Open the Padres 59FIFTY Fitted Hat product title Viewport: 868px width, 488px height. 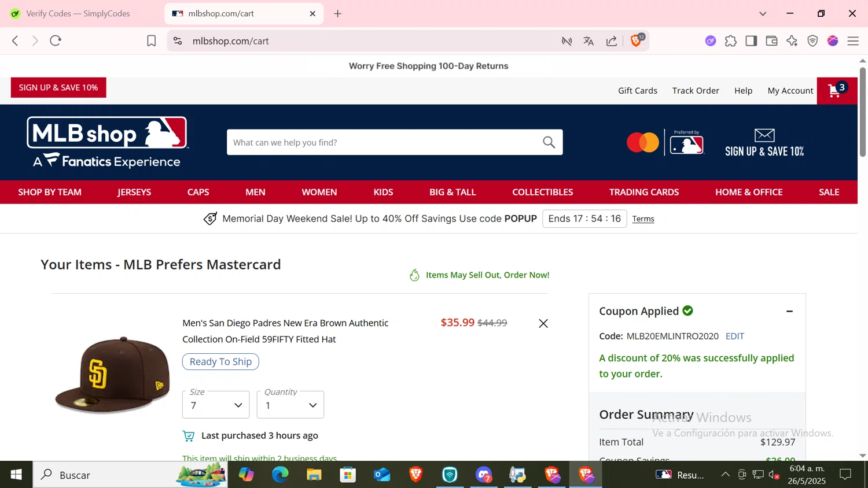click(x=285, y=331)
